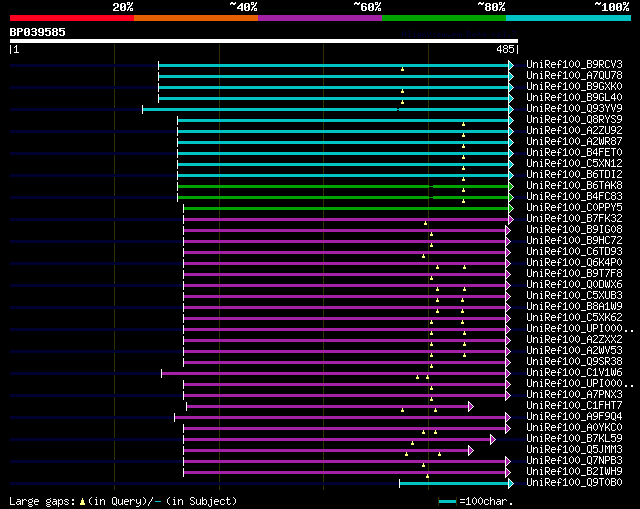Click the cyan alignment bar for Q93YV9

pos(328,109)
